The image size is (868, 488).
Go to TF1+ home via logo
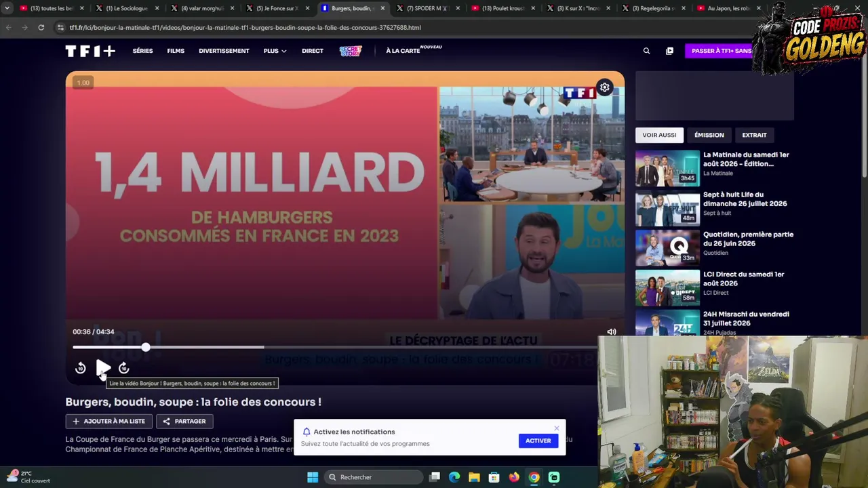pyautogui.click(x=90, y=51)
